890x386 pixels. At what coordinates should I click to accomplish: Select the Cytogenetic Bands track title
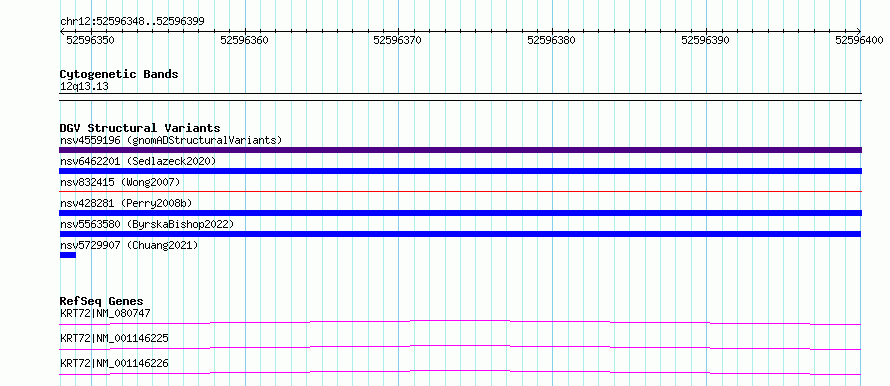[119, 74]
